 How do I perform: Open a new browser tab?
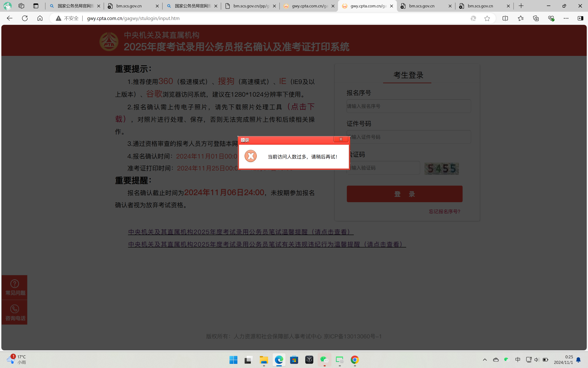click(521, 6)
